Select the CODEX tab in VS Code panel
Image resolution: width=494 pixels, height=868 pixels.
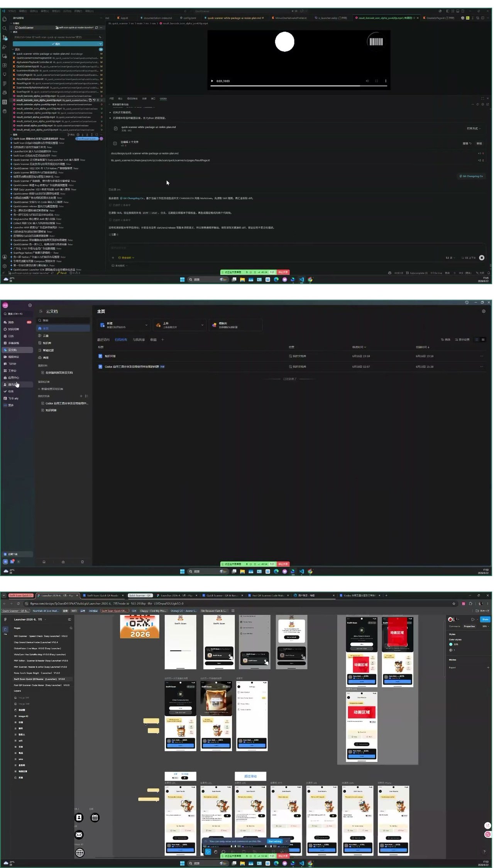tap(163, 99)
